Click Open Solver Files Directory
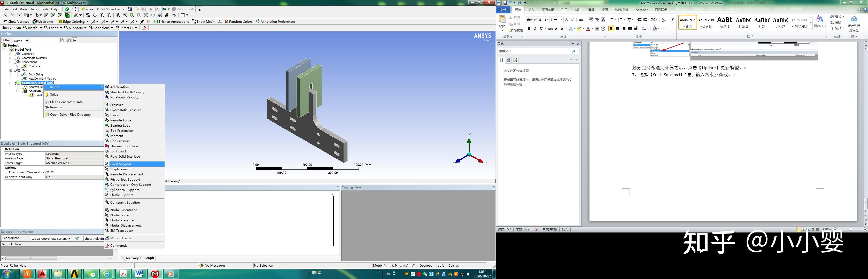The width and height of the screenshot is (868, 279). [x=70, y=114]
